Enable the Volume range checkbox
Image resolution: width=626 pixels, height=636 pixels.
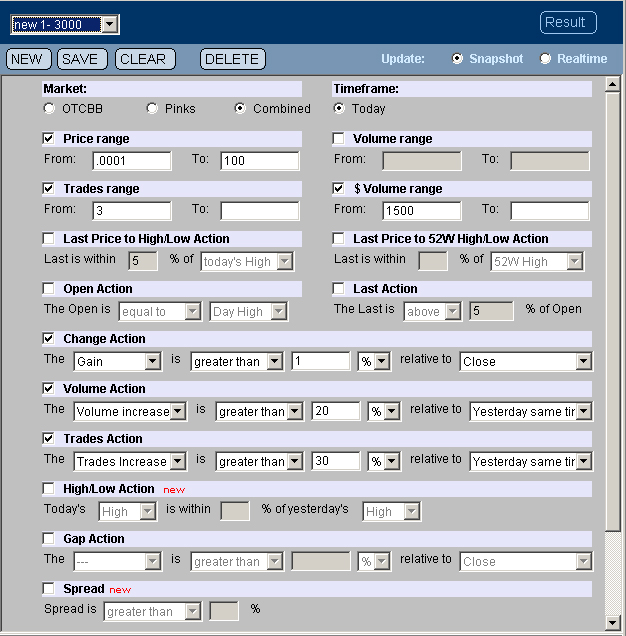pyautogui.click(x=338, y=138)
